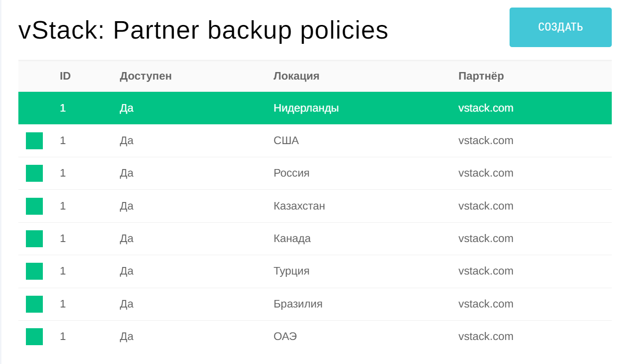Click the Партнёр column header
This screenshot has height=364, width=624.
[481, 76]
